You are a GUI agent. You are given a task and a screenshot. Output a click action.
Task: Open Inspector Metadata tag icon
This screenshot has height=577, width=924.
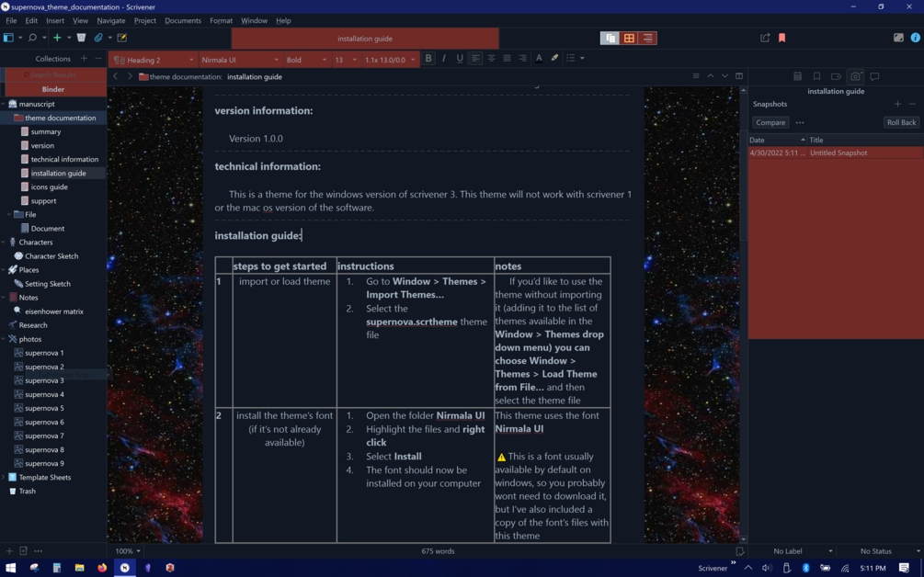836,76
